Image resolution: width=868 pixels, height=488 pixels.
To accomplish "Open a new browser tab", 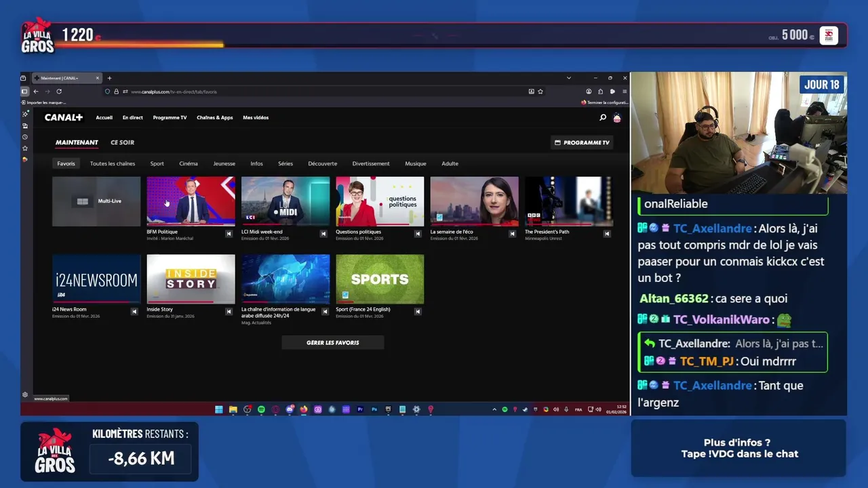I will click(x=109, y=78).
